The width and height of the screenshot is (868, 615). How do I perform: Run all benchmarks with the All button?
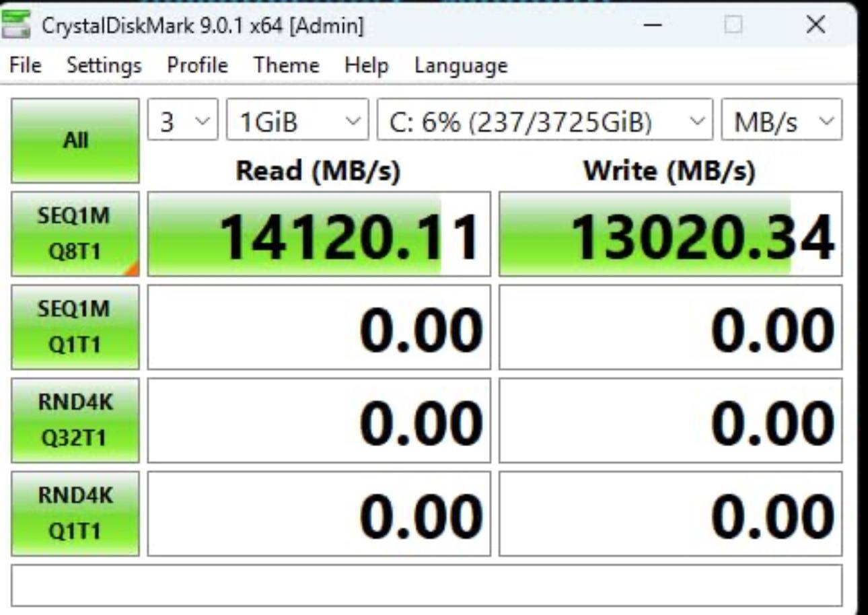[75, 141]
